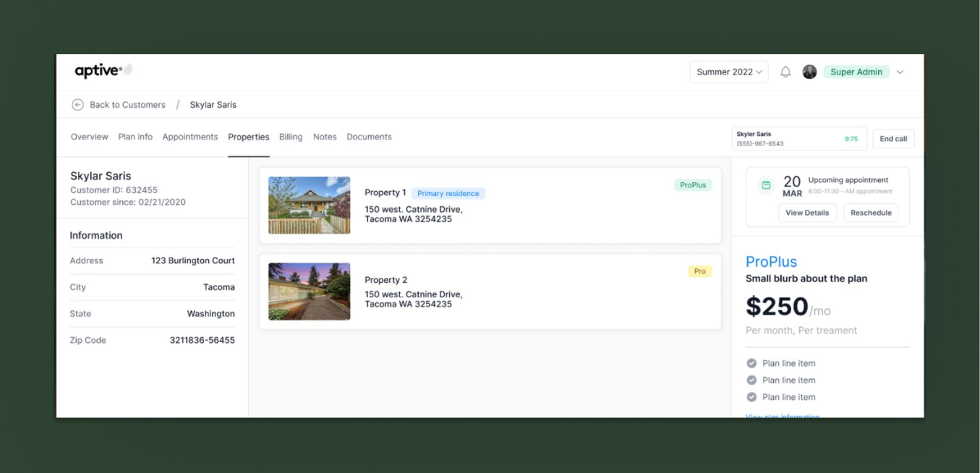This screenshot has width=980, height=473.
Task: Click Customer since: 02/21/2020 text
Action: [128, 203]
